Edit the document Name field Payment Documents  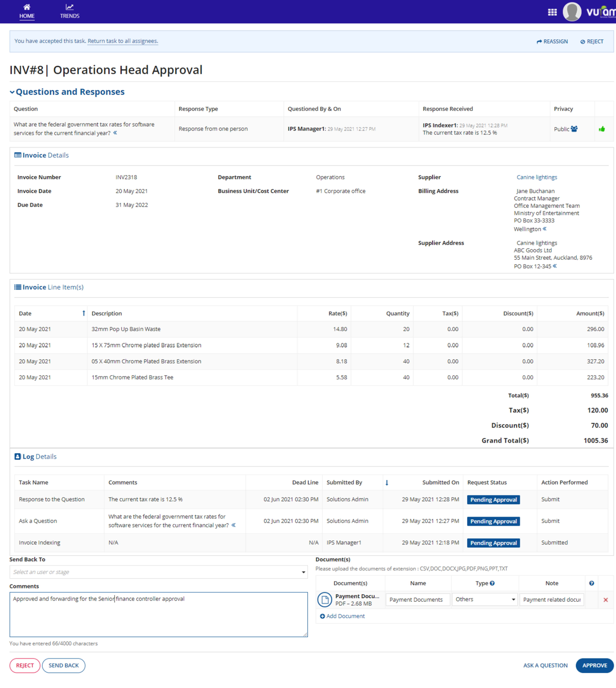click(x=418, y=600)
